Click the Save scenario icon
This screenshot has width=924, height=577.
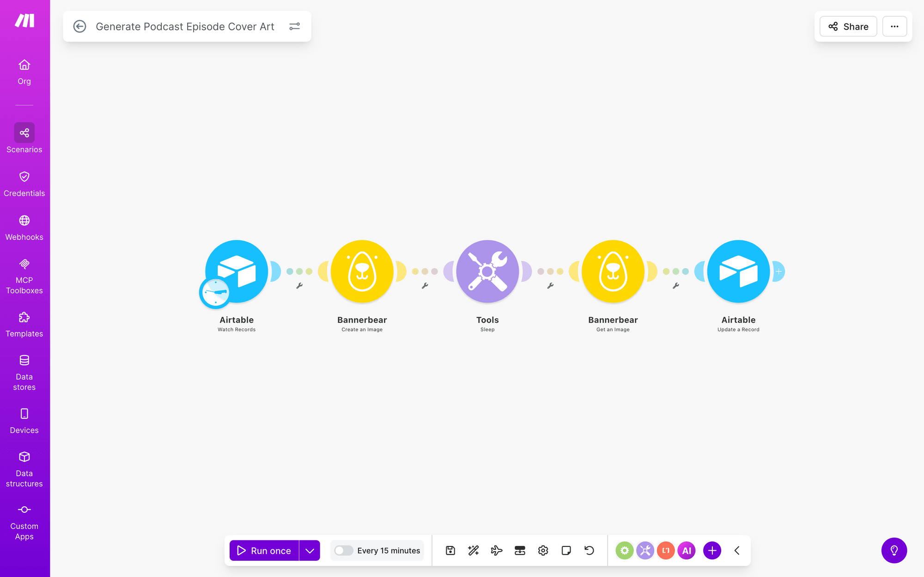[450, 550]
